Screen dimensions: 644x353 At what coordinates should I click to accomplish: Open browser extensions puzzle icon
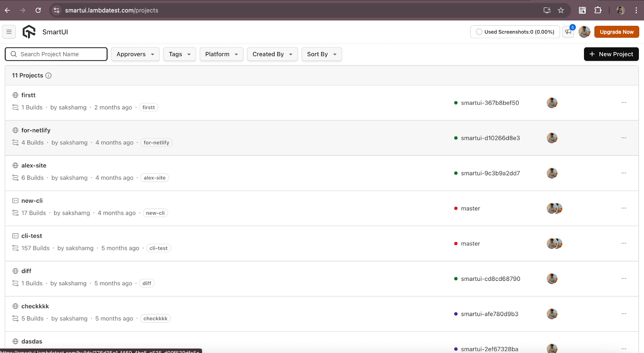coord(598,10)
